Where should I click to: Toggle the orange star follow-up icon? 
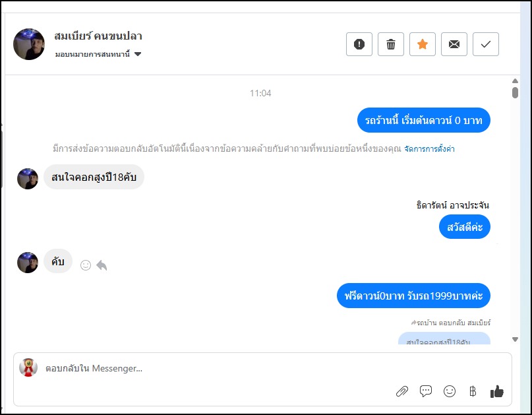[423, 44]
